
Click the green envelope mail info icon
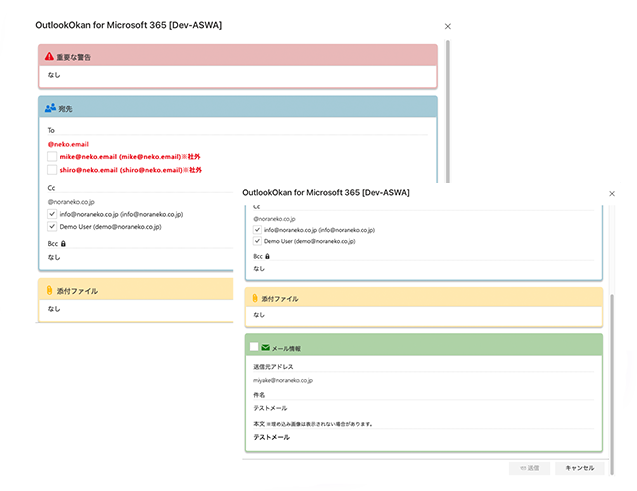pyautogui.click(x=266, y=348)
